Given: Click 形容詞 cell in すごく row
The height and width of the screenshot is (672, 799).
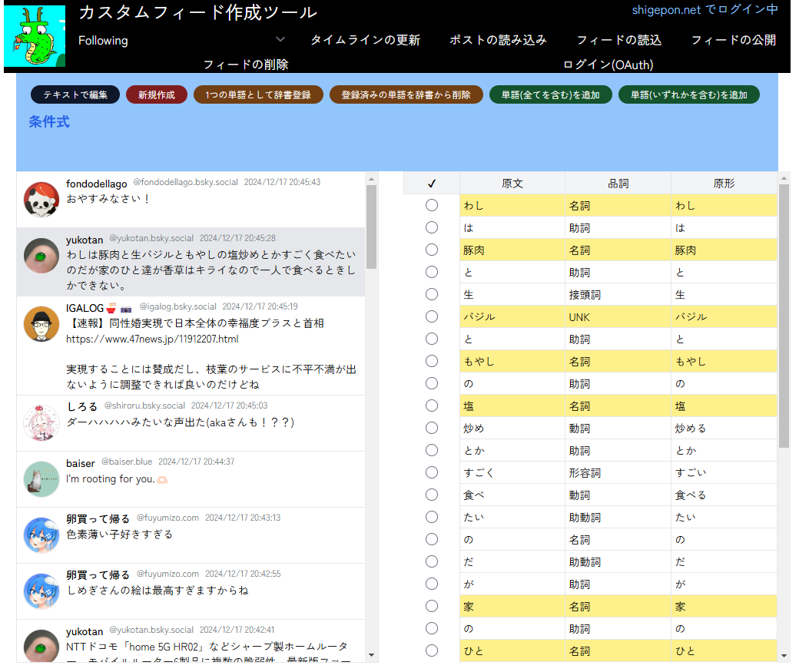Looking at the screenshot, I should (618, 473).
